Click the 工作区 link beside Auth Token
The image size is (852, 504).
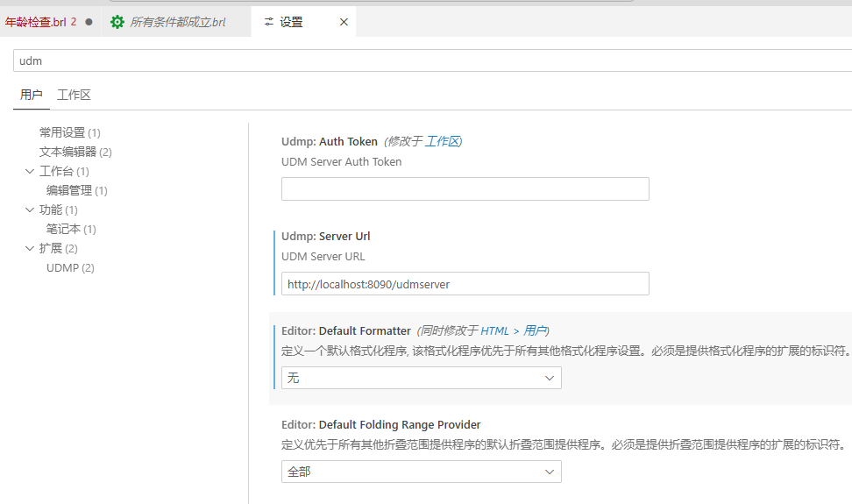pyautogui.click(x=443, y=141)
